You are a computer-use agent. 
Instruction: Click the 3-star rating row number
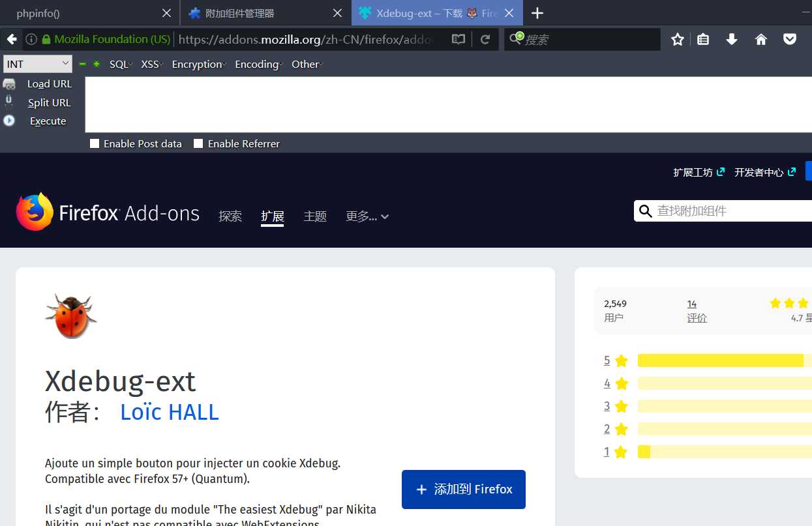pos(607,406)
